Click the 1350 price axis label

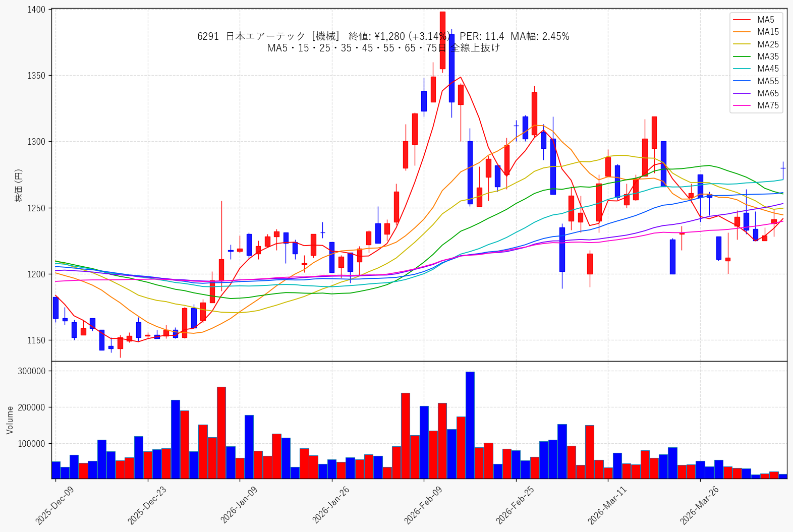(36, 76)
